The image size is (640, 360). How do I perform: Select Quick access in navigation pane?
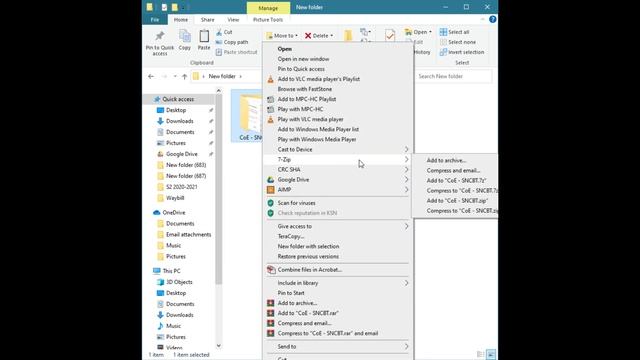178,99
